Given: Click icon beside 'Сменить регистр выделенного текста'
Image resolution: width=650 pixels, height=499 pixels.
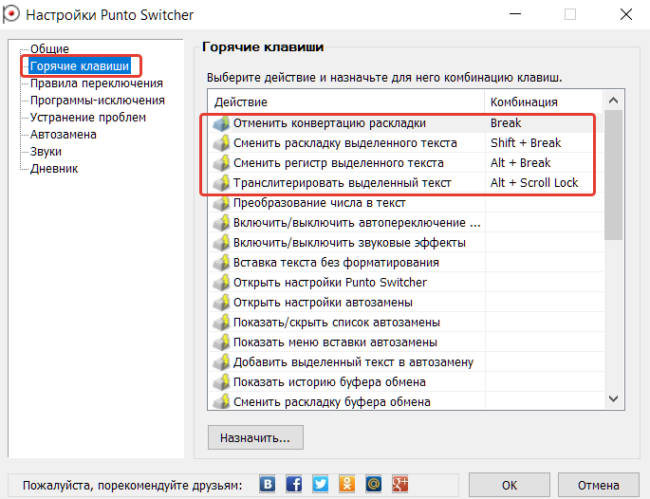Looking at the screenshot, I should point(221,163).
